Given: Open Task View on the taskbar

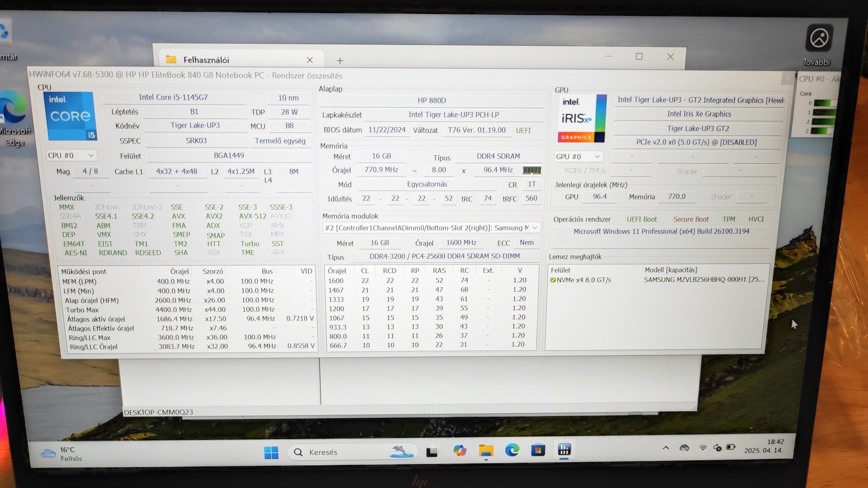Looking at the screenshot, I should tap(432, 452).
